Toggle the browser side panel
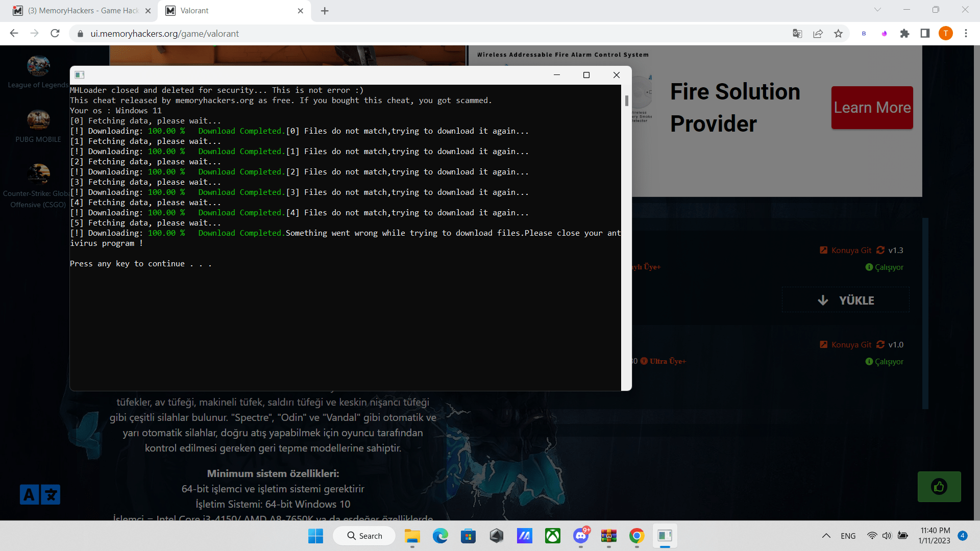The image size is (980, 551). pos(925,34)
